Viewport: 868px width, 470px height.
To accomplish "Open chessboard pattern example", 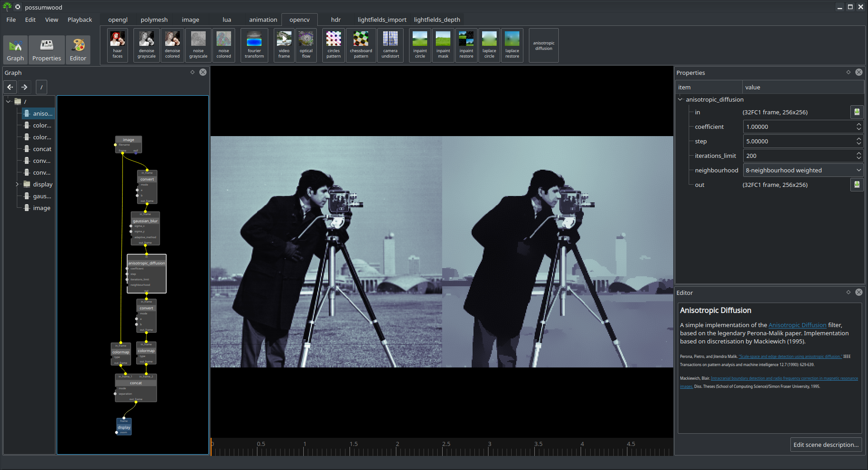I will (x=361, y=45).
